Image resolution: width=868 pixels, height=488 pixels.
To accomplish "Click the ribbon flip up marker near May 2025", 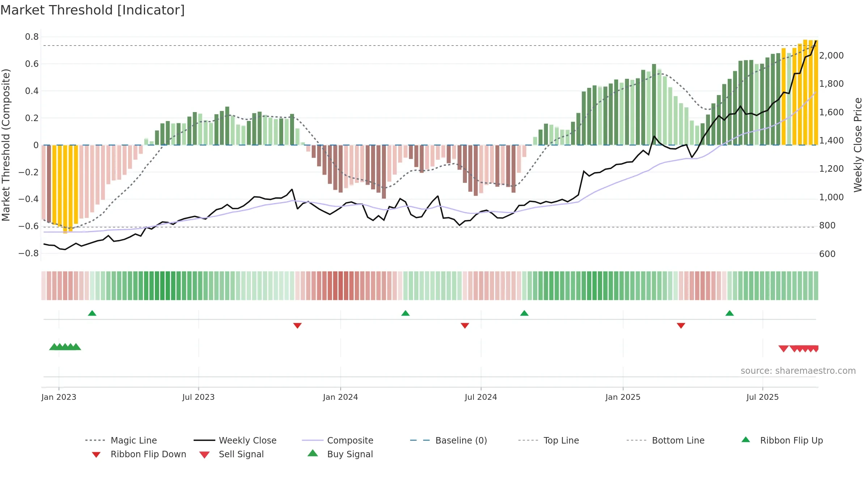I will [x=729, y=313].
